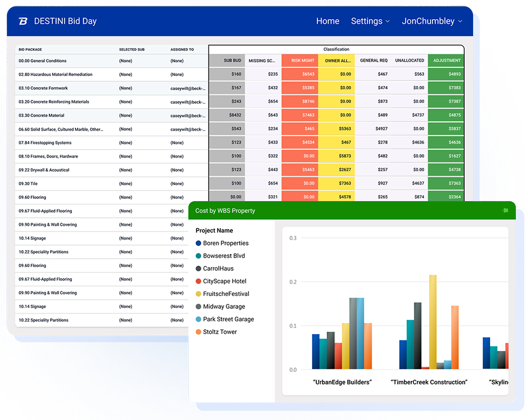Click the BID PACKAGE column header
528x420 pixels.
(30, 50)
